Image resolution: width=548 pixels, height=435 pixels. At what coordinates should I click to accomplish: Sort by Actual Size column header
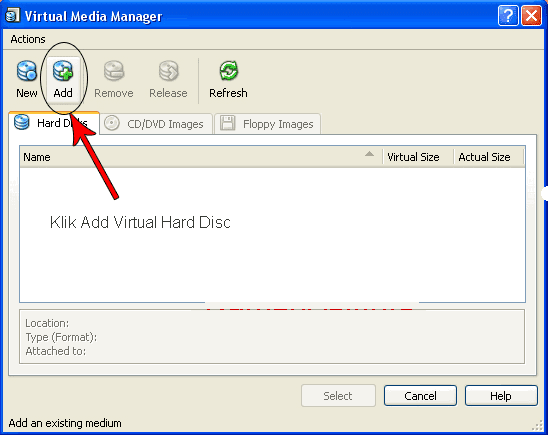click(x=489, y=157)
